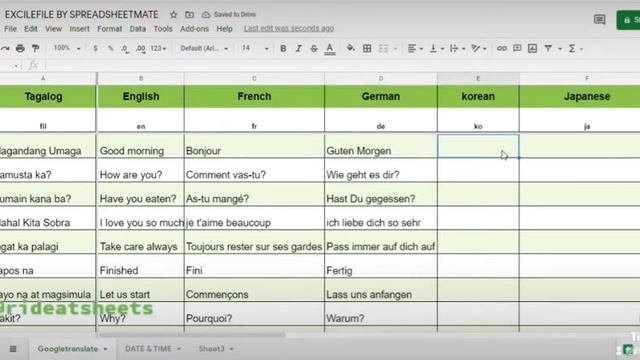Open the zoom 100% dropdown
This screenshot has width=640, height=360.
(67, 48)
